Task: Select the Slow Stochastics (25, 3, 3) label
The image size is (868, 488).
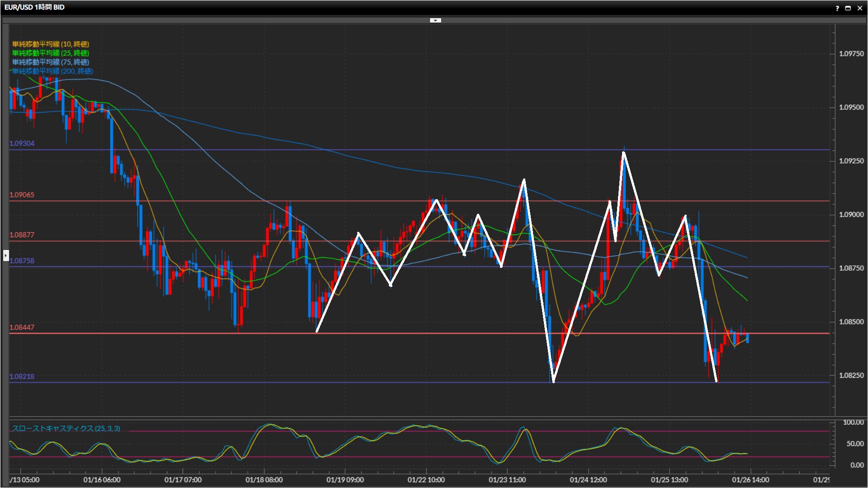Action: pos(66,428)
